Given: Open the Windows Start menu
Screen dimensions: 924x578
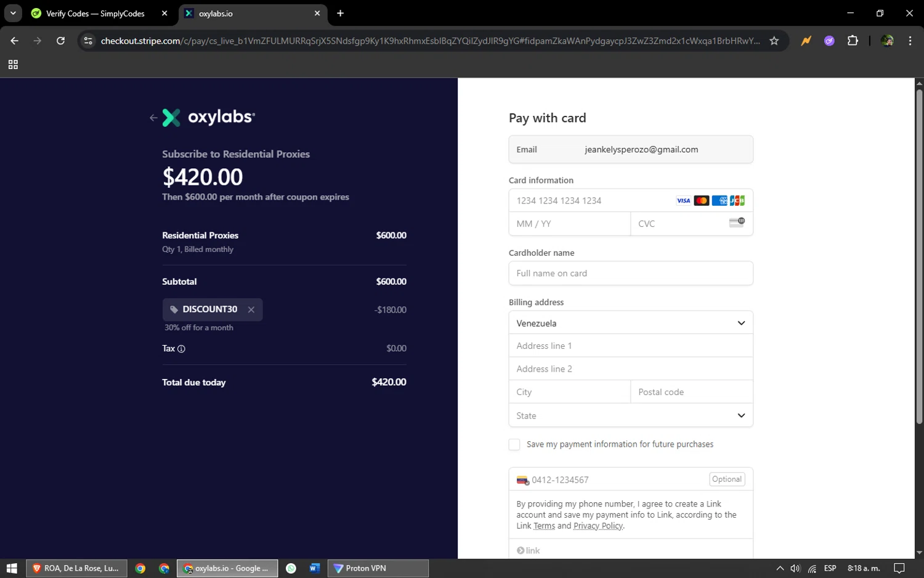Looking at the screenshot, I should (12, 568).
